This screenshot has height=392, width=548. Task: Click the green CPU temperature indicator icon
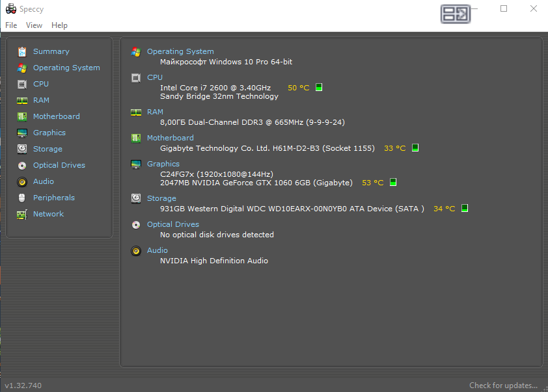(319, 87)
